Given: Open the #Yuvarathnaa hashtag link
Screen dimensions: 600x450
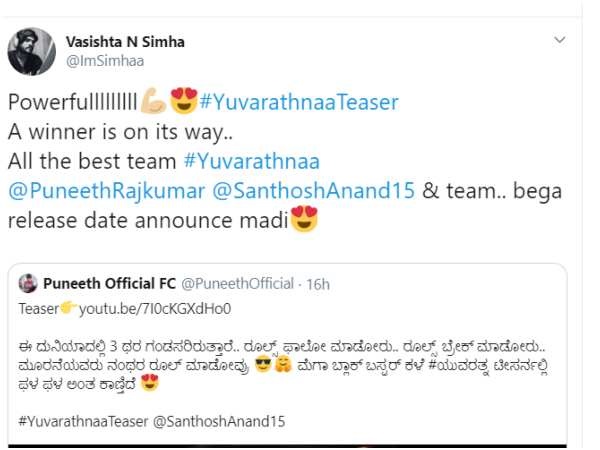Looking at the screenshot, I should click(252, 161).
